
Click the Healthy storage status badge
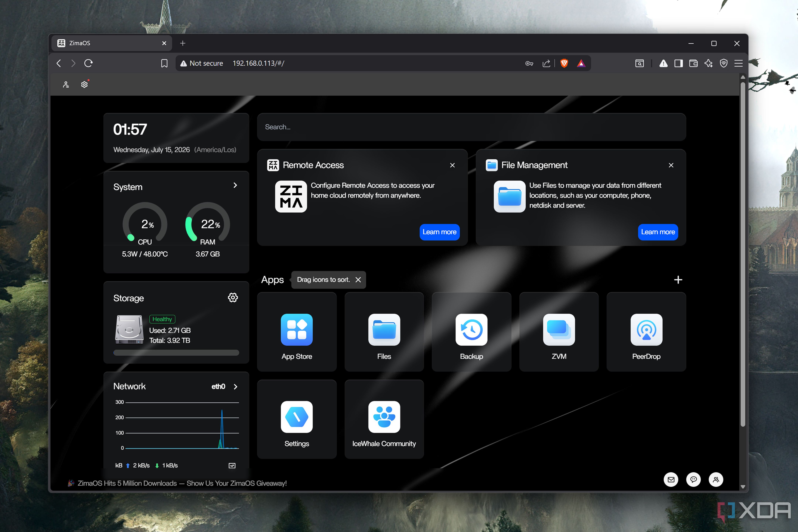(x=162, y=319)
